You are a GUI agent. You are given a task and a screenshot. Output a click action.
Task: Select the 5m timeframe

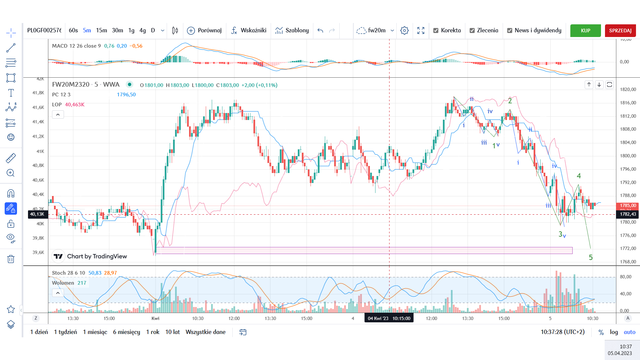tap(87, 31)
